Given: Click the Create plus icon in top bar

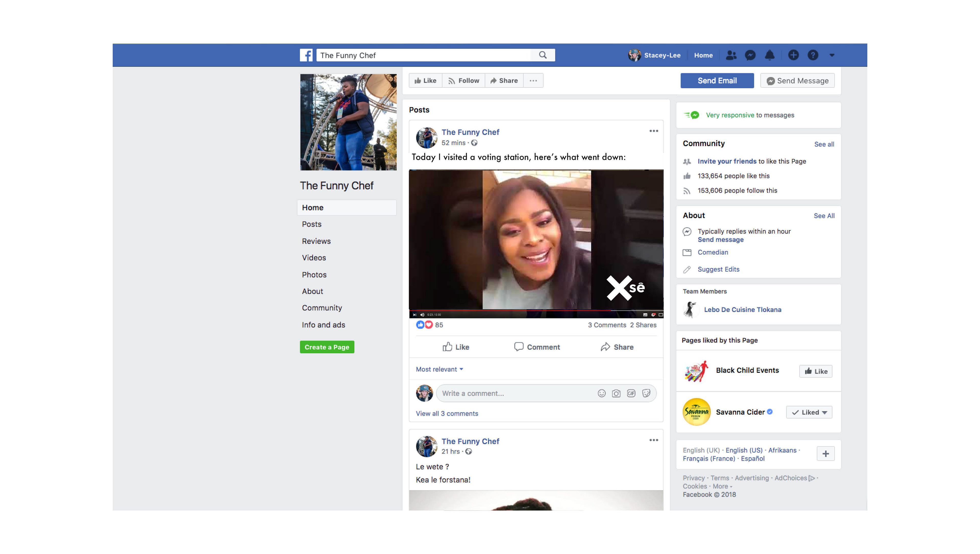Looking at the screenshot, I should click(793, 55).
